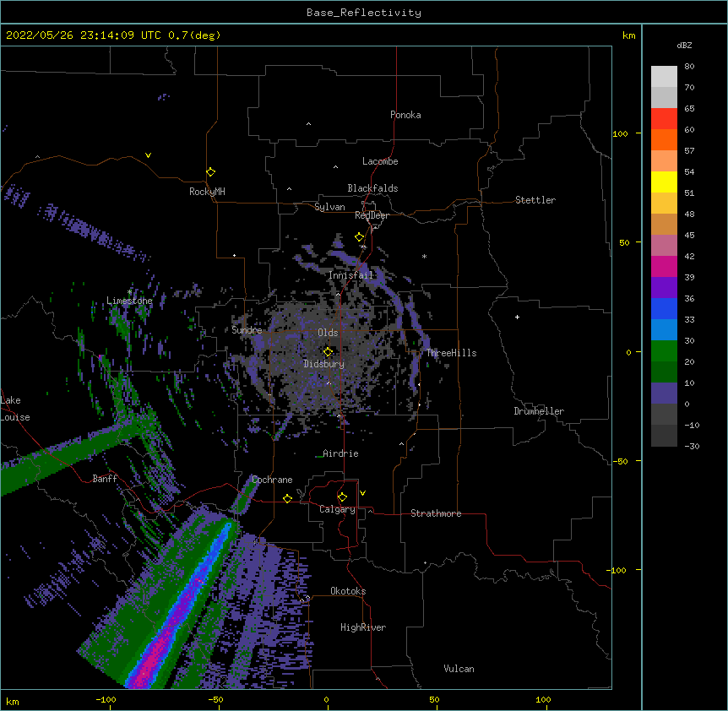Click the magenta 39-42 dBZ legend swatch
The image size is (728, 711).
pos(664,266)
